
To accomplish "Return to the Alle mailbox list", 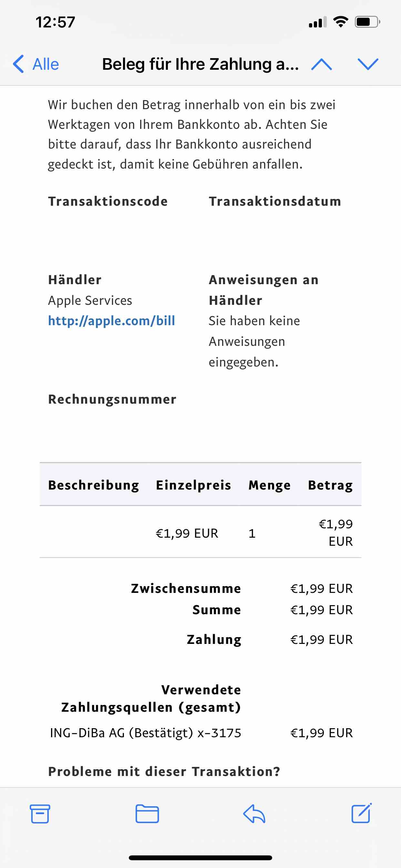I will coord(46,64).
